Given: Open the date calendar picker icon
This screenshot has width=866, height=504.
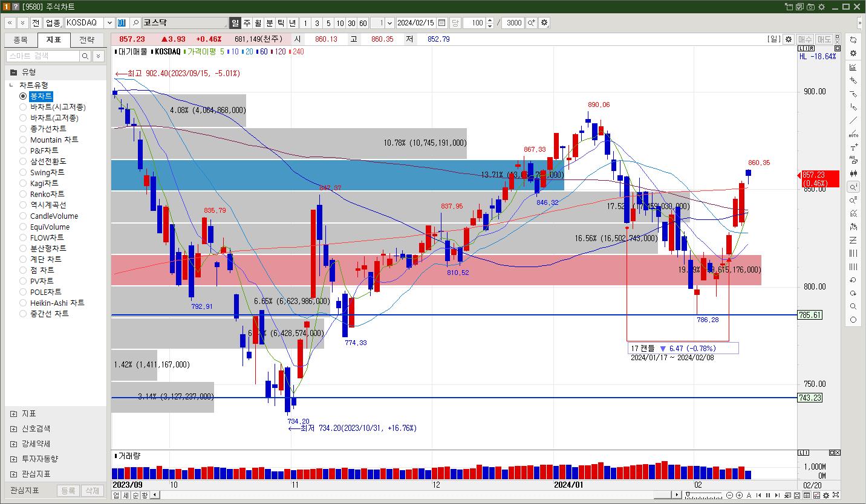Looking at the screenshot, I should click(442, 23).
